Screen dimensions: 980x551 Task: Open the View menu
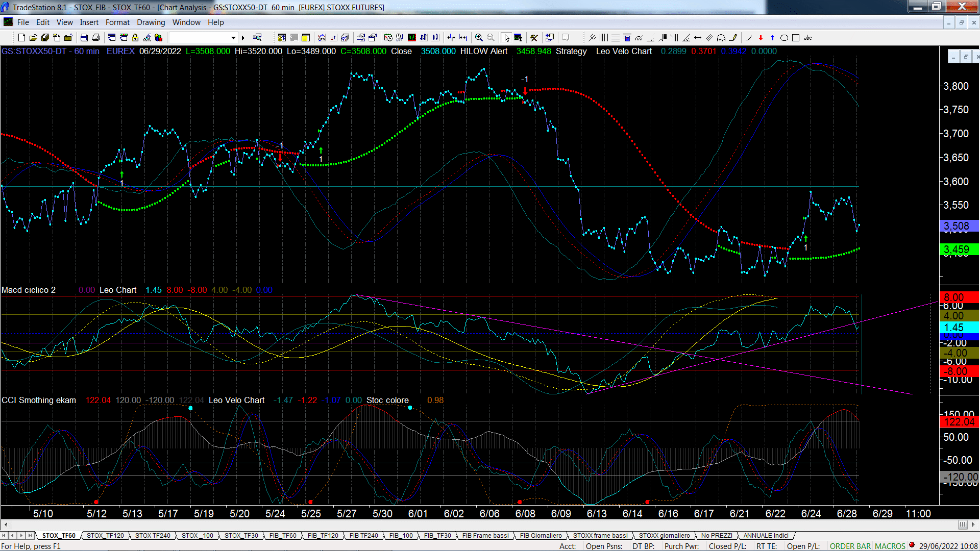[x=64, y=22]
